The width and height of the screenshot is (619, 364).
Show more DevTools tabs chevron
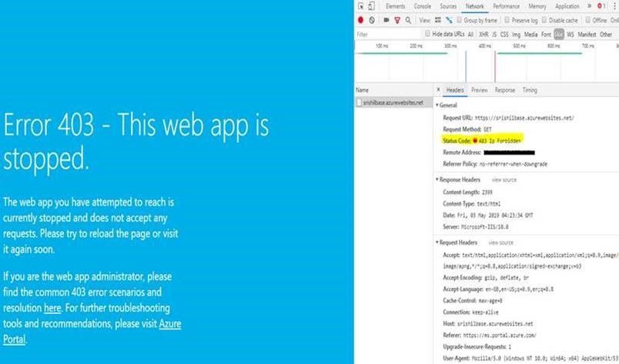590,6
